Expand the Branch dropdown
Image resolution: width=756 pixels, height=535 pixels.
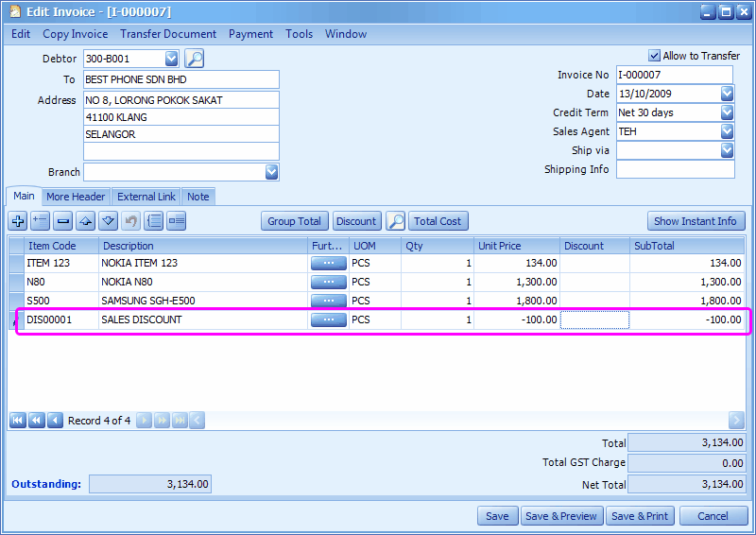[271, 172]
